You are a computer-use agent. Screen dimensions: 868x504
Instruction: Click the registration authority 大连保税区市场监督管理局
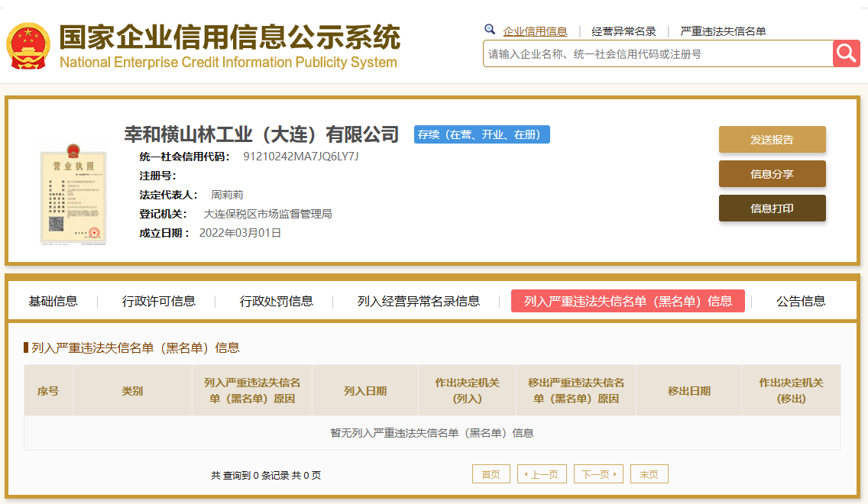(x=268, y=214)
